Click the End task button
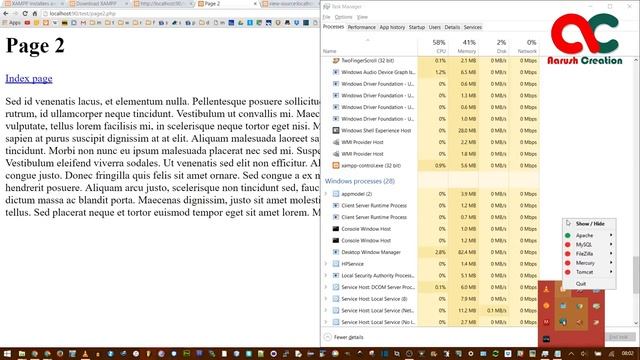Image resolution: width=640 pixels, height=360 pixels. point(619,337)
